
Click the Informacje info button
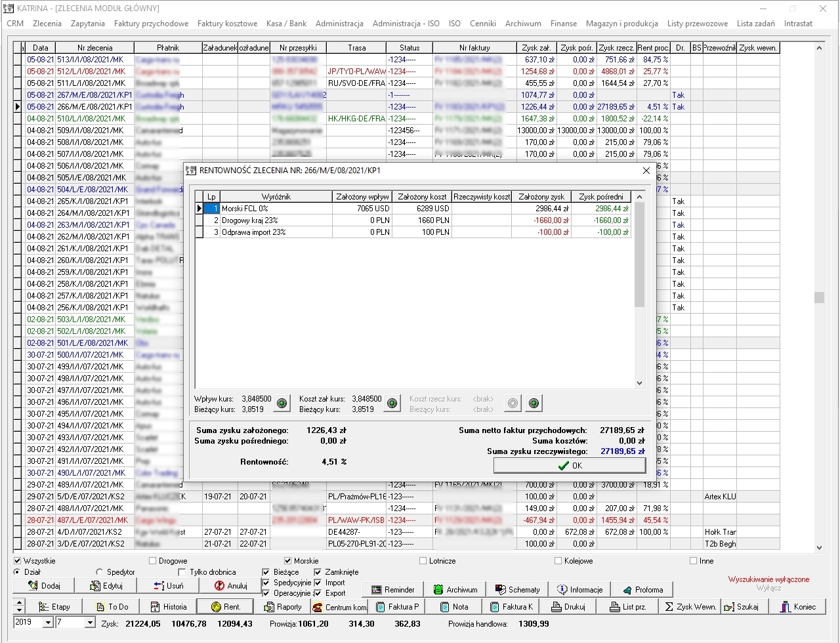579,589
